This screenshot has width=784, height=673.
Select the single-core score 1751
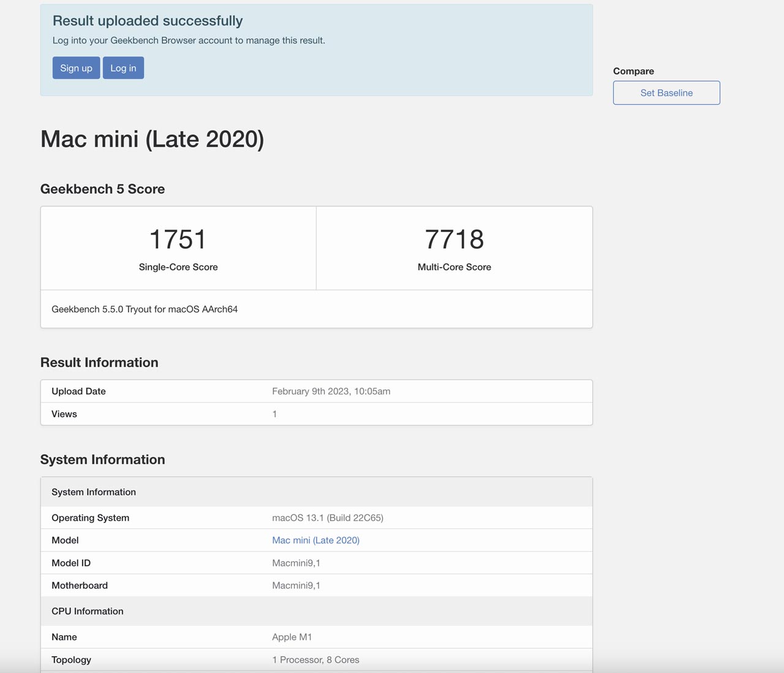tap(178, 239)
